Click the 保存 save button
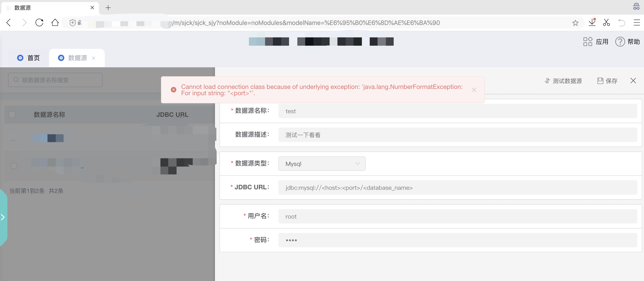644x281 pixels. click(x=608, y=81)
